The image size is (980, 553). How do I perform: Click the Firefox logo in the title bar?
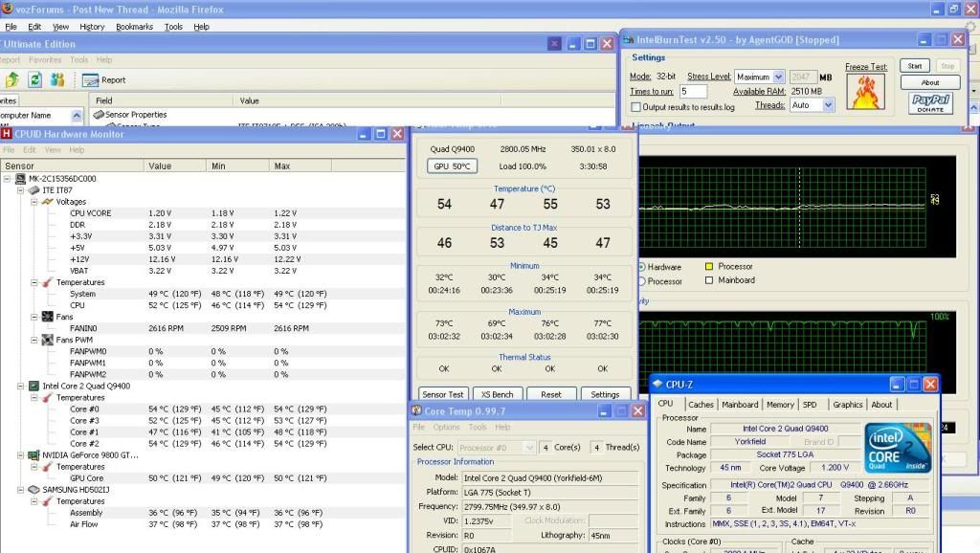(x=7, y=9)
